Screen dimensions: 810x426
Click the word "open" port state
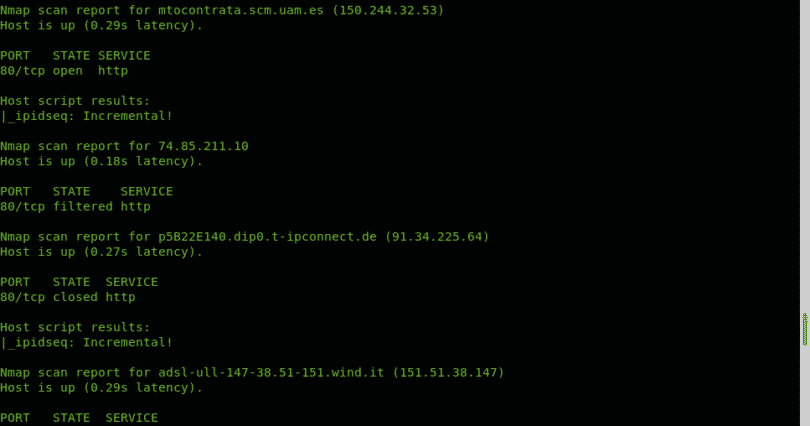coord(68,71)
